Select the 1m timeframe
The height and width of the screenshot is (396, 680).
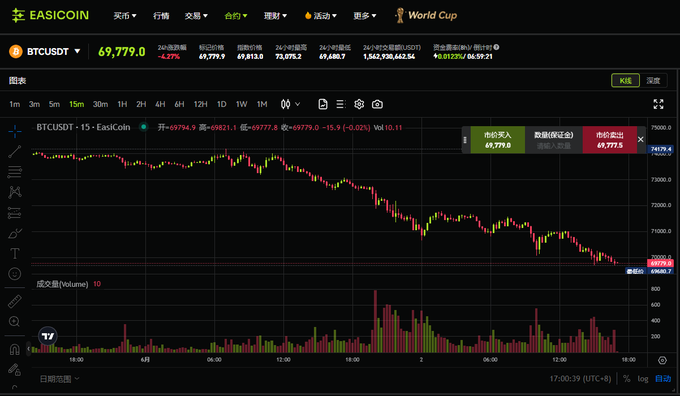point(15,104)
